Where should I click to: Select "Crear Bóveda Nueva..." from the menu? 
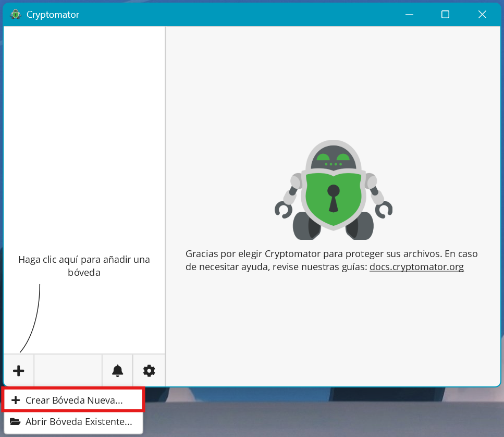click(74, 400)
